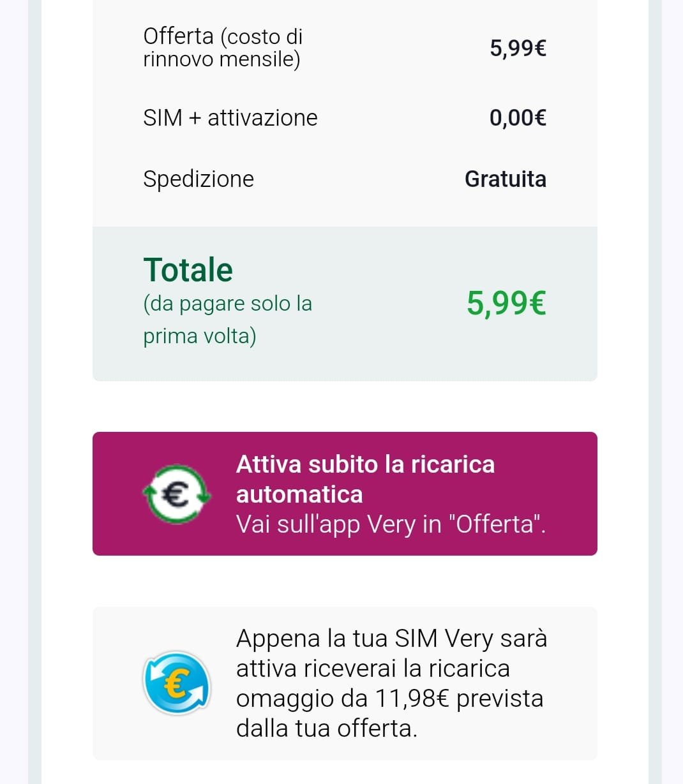Select the "Offerta (costo di rinnovo mensile)" label

(222, 47)
